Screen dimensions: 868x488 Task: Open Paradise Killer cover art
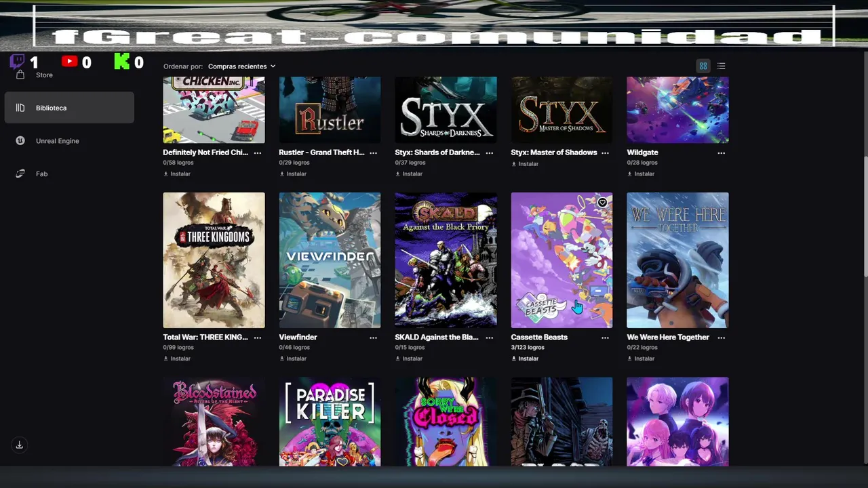330,422
